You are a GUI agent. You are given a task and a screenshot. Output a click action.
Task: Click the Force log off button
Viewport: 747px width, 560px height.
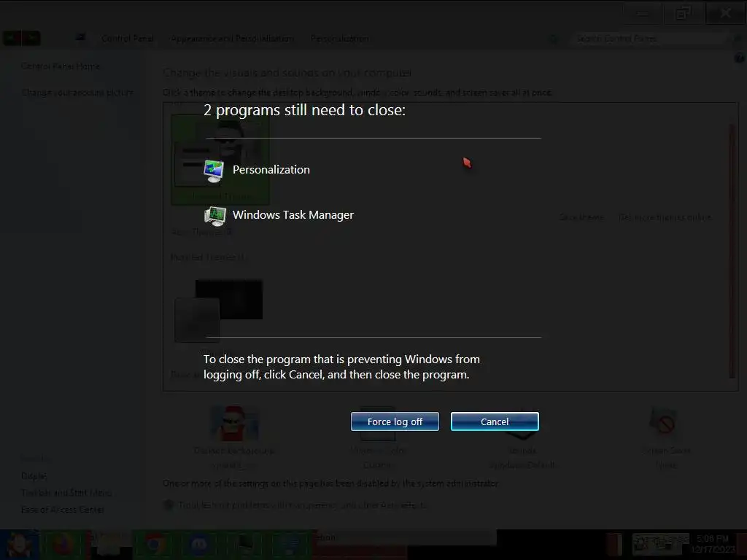(395, 421)
